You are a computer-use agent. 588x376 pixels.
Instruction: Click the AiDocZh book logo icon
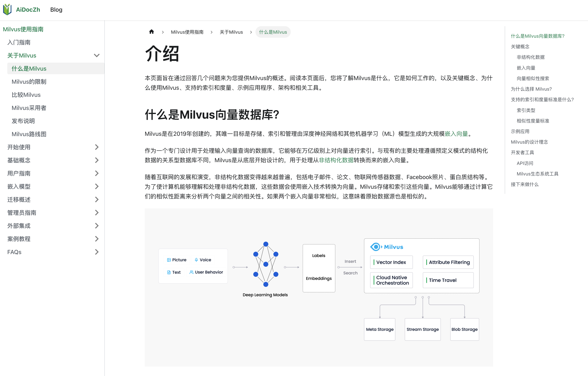7,9
